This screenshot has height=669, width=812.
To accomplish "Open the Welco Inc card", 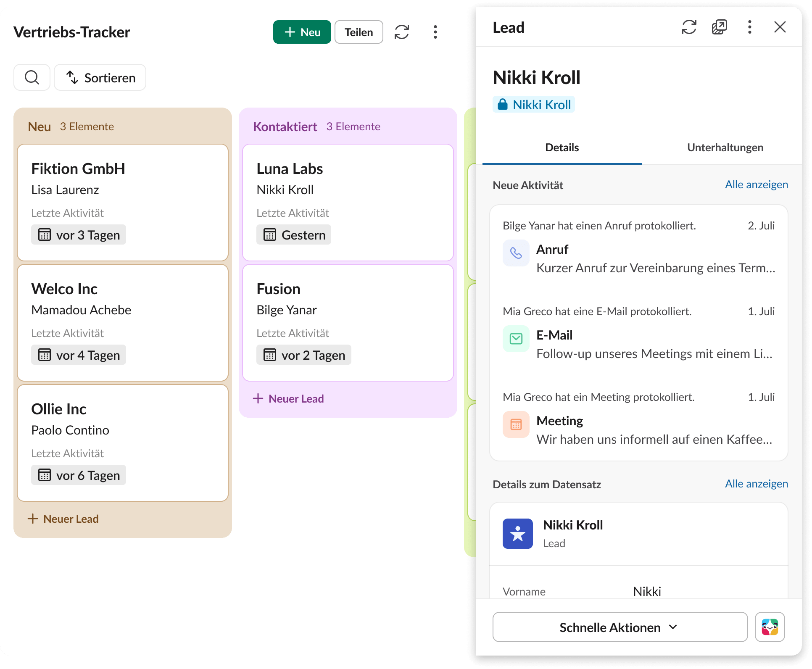I will point(123,322).
